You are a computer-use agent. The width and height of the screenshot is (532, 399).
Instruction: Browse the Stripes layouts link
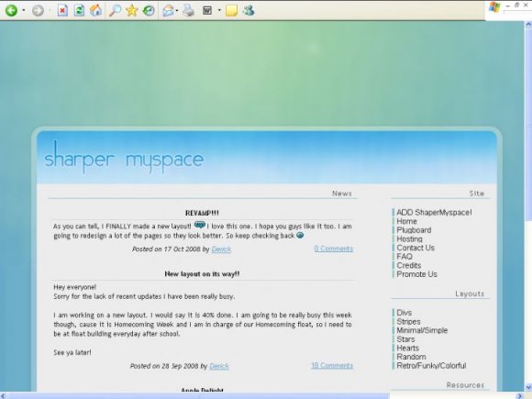point(408,321)
